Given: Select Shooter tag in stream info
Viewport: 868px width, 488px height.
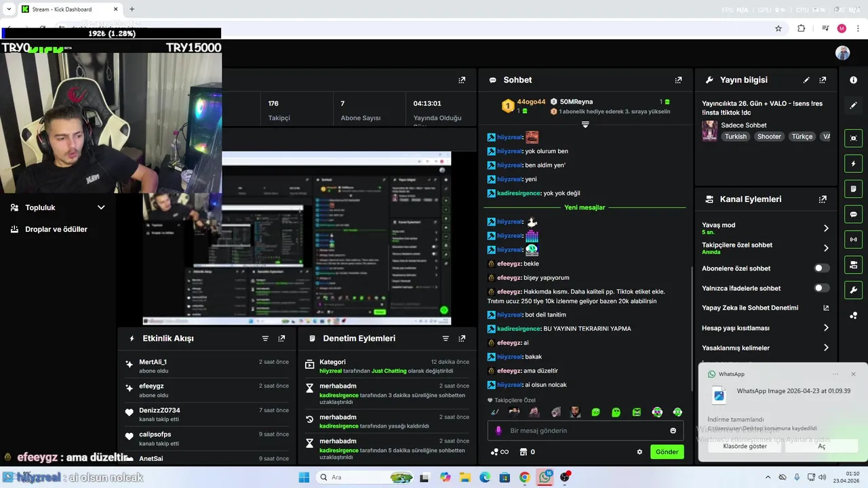Looking at the screenshot, I should pyautogui.click(x=769, y=136).
